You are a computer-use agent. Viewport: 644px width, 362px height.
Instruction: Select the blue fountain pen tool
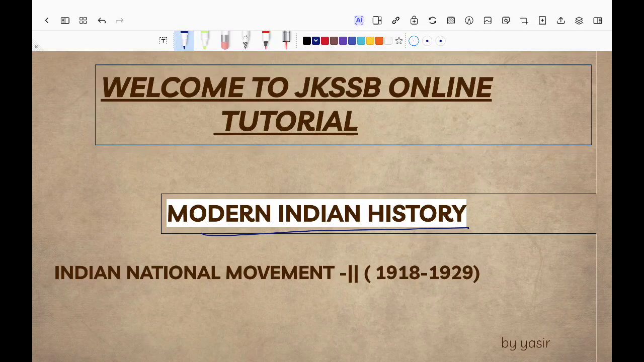184,40
